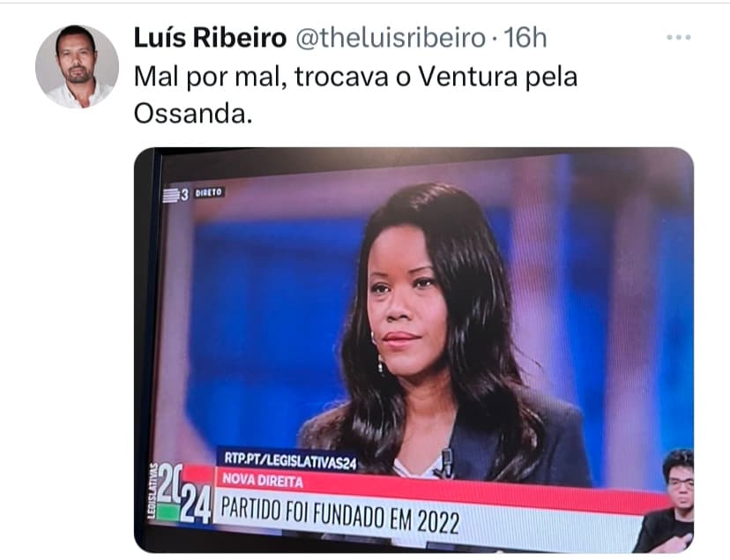Open the tweet's three-dot more options menu

(x=678, y=37)
